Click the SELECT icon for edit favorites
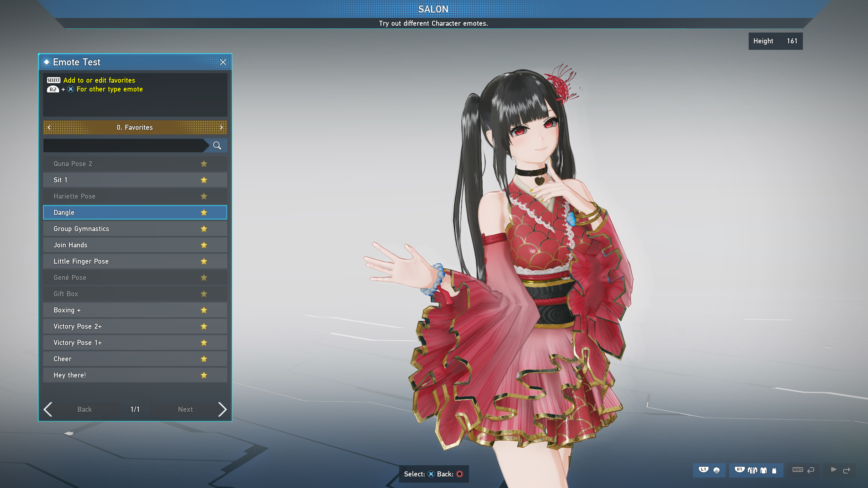868x488 pixels. click(54, 80)
